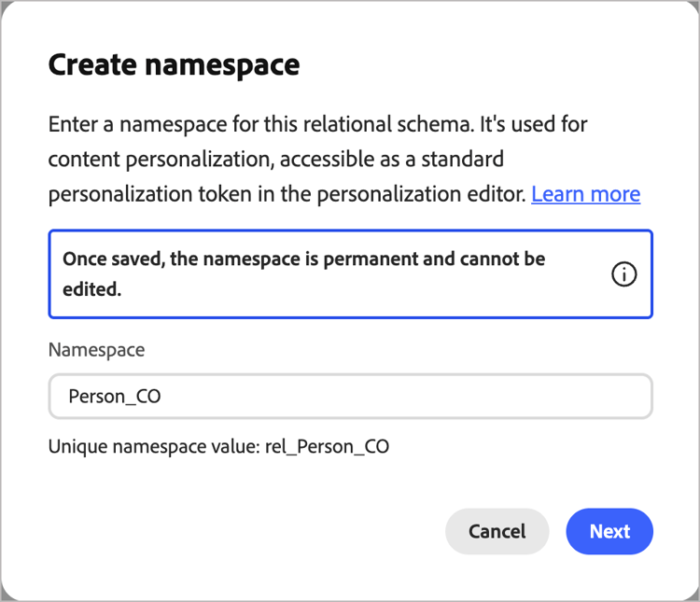Click the info icon in the warning banner

(x=624, y=274)
